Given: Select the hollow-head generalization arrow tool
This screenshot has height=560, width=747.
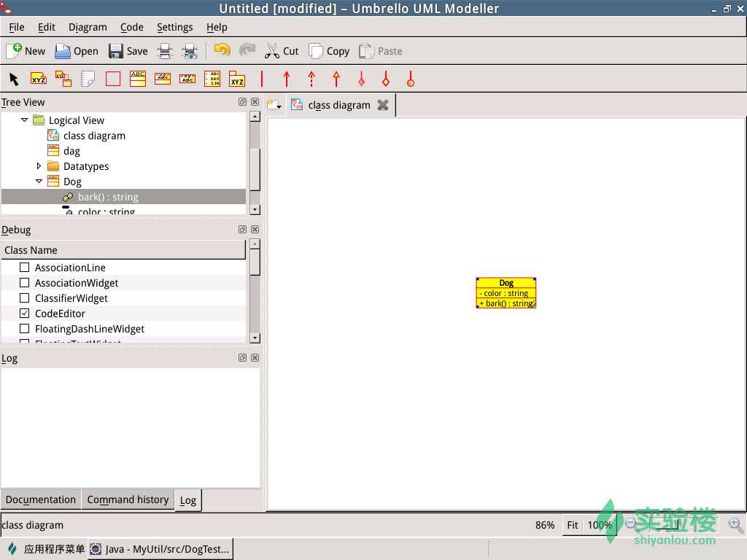Looking at the screenshot, I should (x=336, y=79).
